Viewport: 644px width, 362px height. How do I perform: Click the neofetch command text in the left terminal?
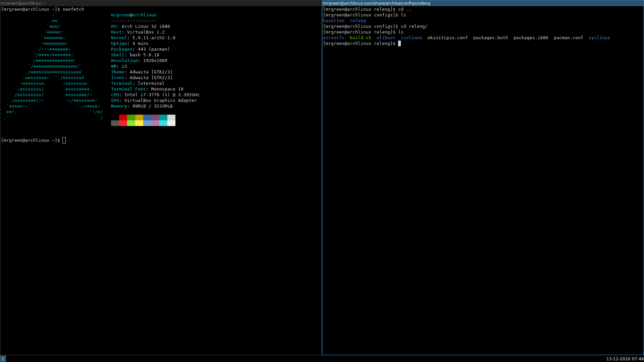(x=73, y=9)
